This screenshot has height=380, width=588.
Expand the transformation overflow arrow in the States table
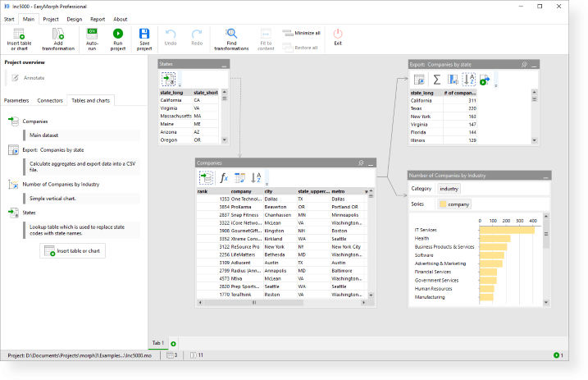coord(180,85)
